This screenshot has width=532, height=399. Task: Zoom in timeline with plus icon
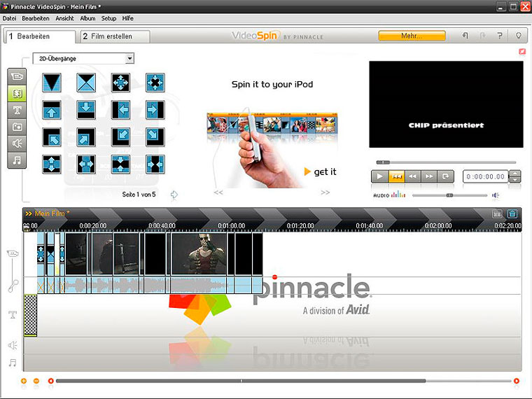23,381
